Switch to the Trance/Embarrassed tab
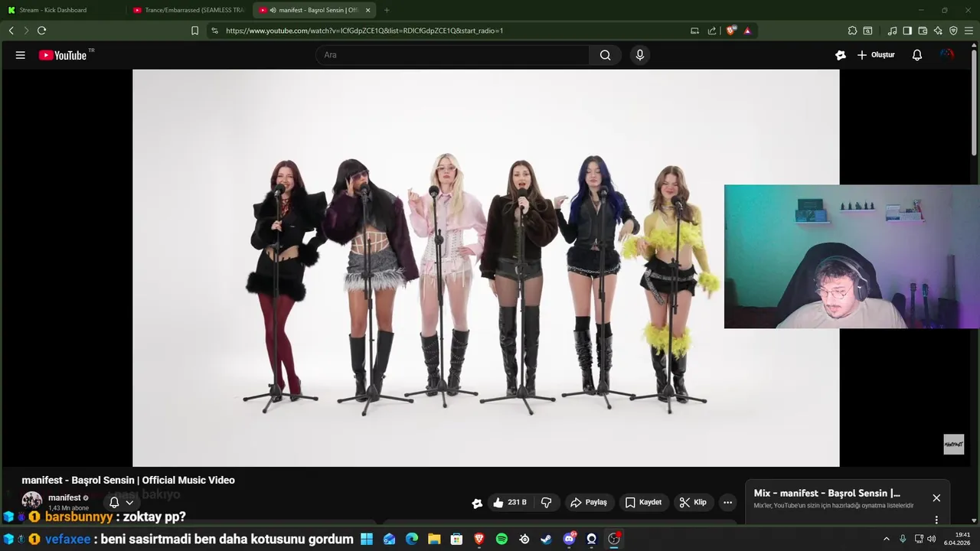 click(x=188, y=10)
